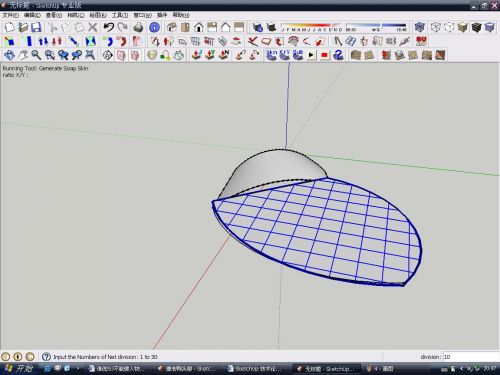Open the 相机(C) Camera menu
This screenshot has height=375, width=500.
click(76, 15)
